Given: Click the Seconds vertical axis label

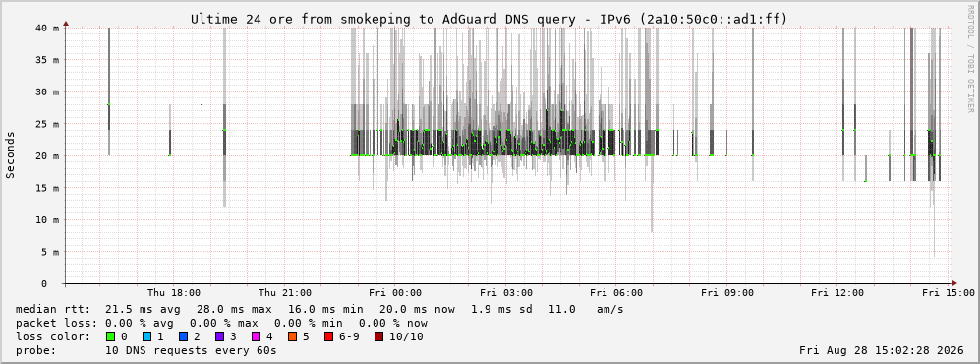Looking at the screenshot, I should pyautogui.click(x=10, y=155).
